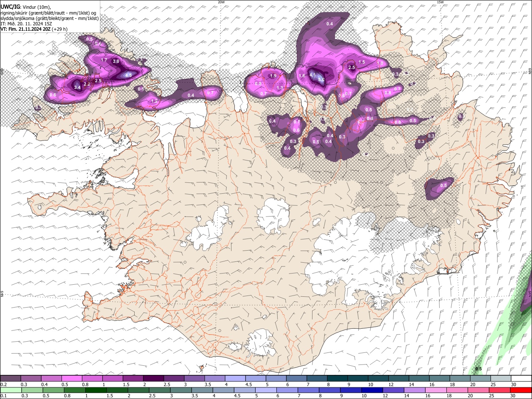Image resolution: width=532 pixels, height=399 pixels.
Task: Choose the dark teal snow swatch between 8 and 9
Action: click(337, 378)
